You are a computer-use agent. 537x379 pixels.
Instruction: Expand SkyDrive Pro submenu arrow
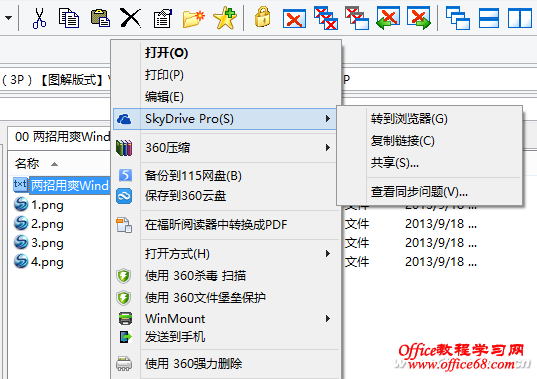(328, 119)
